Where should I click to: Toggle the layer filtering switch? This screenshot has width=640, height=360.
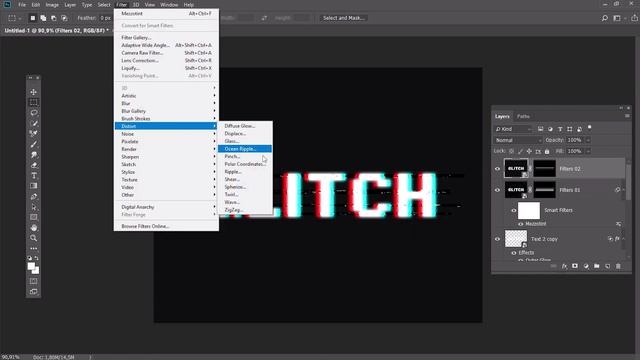(589, 128)
